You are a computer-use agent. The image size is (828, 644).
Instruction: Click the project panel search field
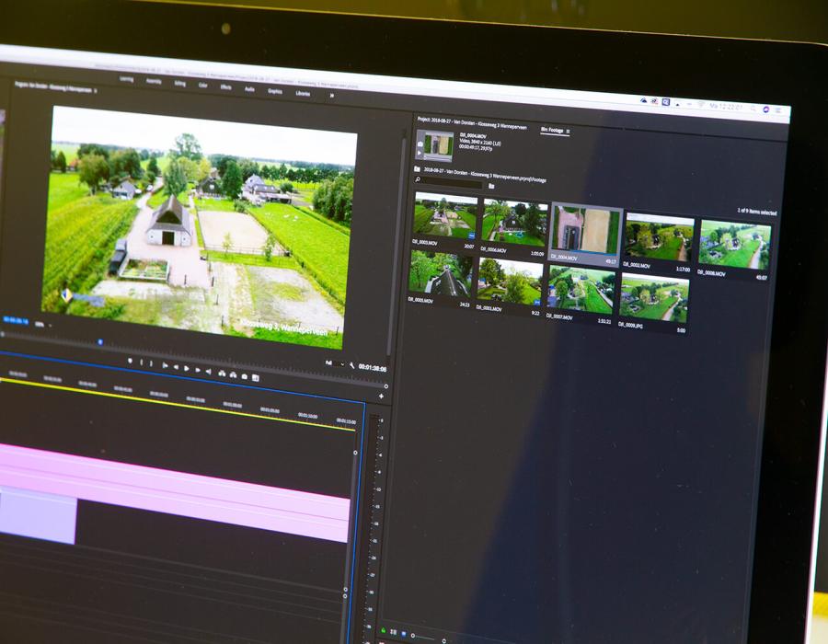pos(452,183)
